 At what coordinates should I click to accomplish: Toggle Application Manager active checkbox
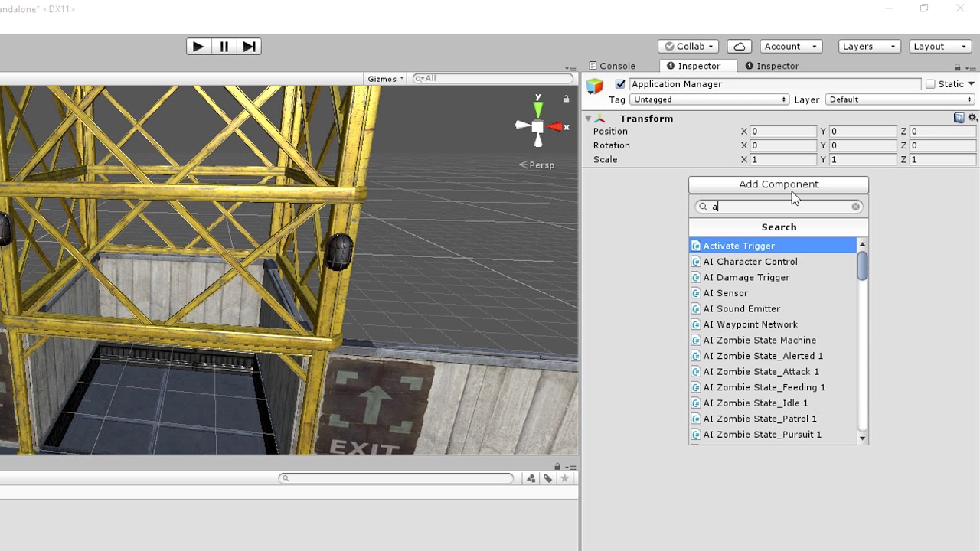(x=620, y=84)
